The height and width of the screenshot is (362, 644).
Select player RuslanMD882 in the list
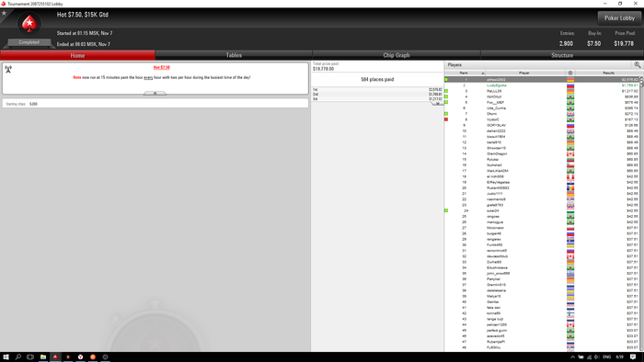coord(542,188)
